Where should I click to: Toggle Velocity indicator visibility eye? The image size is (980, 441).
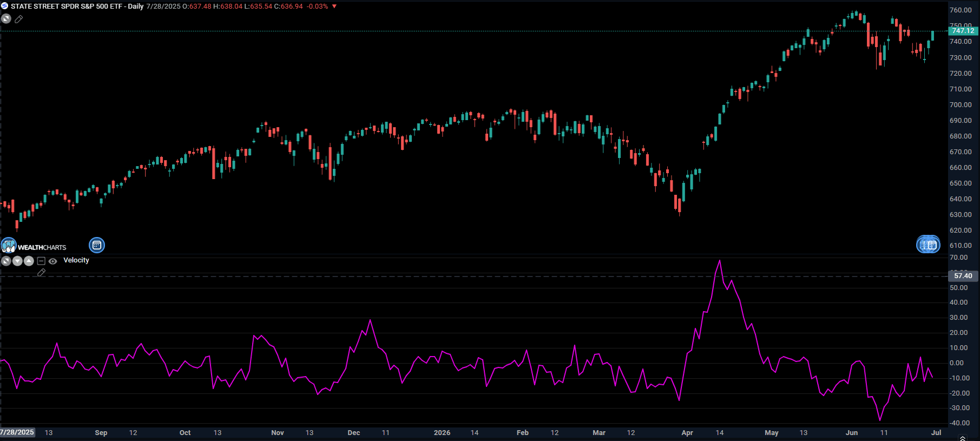pyautogui.click(x=52, y=261)
